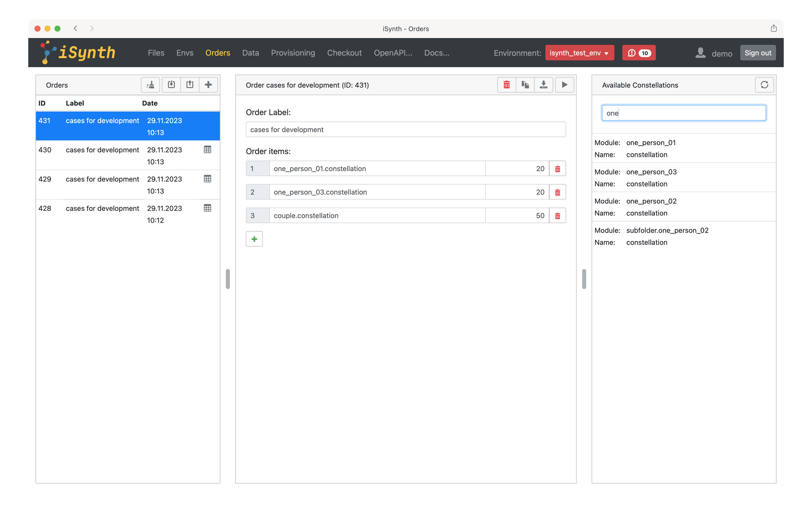The width and height of the screenshot is (812, 528).
Task: Open the Checkout tab
Action: [x=344, y=53]
